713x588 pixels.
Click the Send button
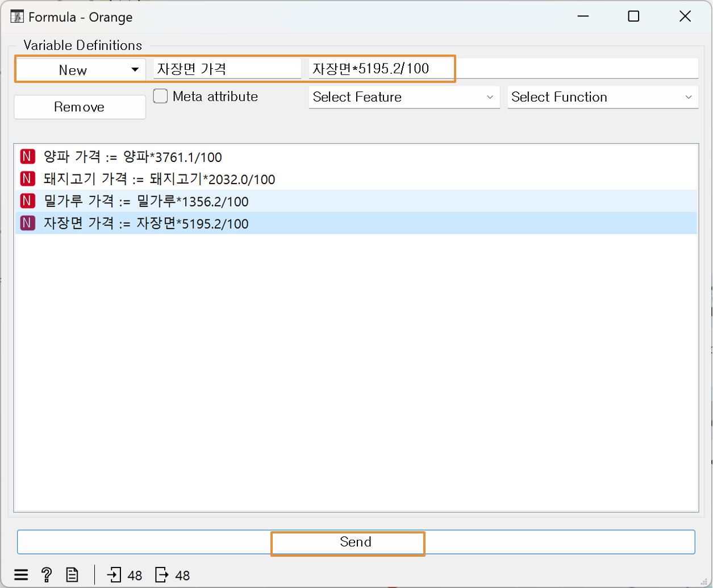(356, 542)
